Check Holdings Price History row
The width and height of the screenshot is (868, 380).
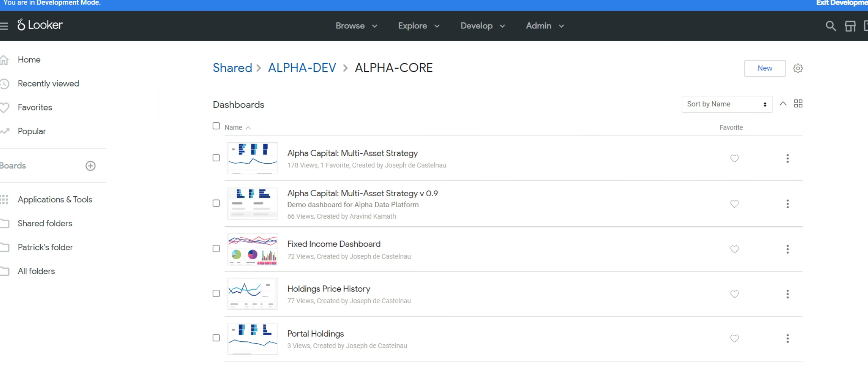pyautogui.click(x=216, y=293)
